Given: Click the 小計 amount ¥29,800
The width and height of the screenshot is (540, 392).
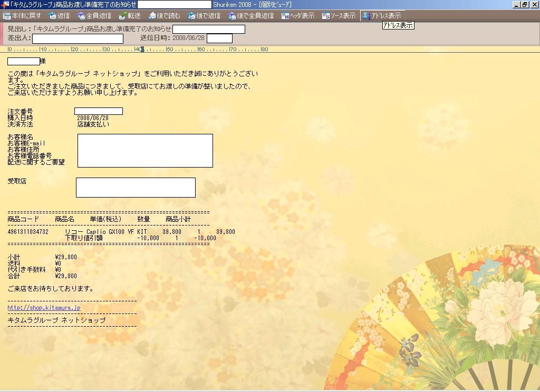Looking at the screenshot, I should click(66, 257).
